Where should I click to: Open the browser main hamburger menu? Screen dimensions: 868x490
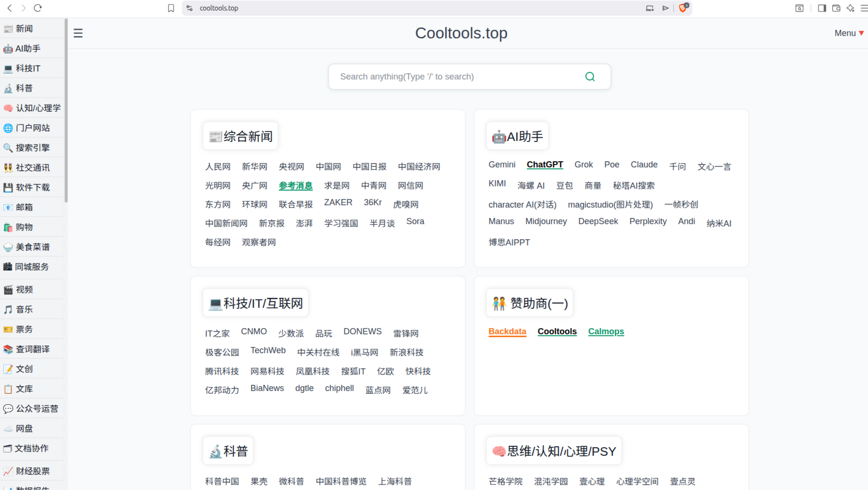coord(864,8)
